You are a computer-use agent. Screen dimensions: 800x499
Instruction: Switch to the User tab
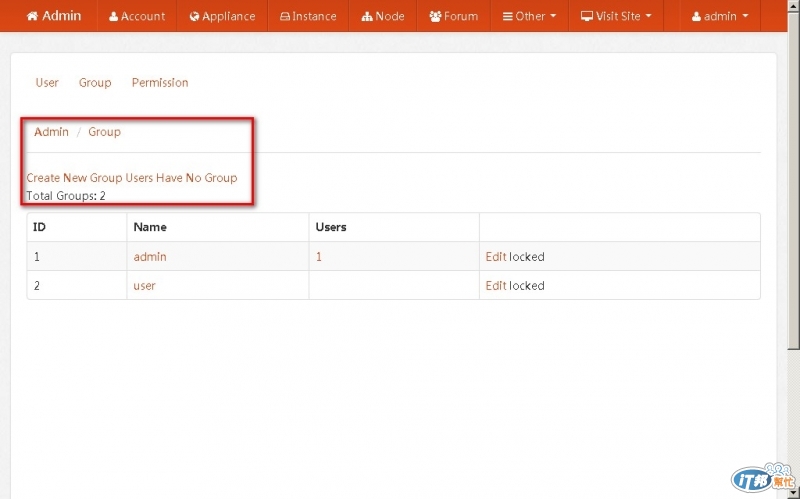(x=47, y=83)
